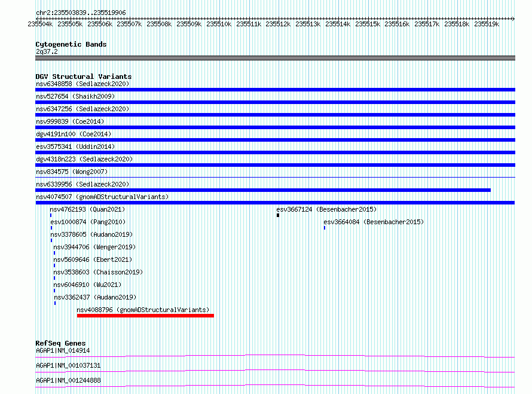Click the blue bar under esv3575341

point(275,152)
